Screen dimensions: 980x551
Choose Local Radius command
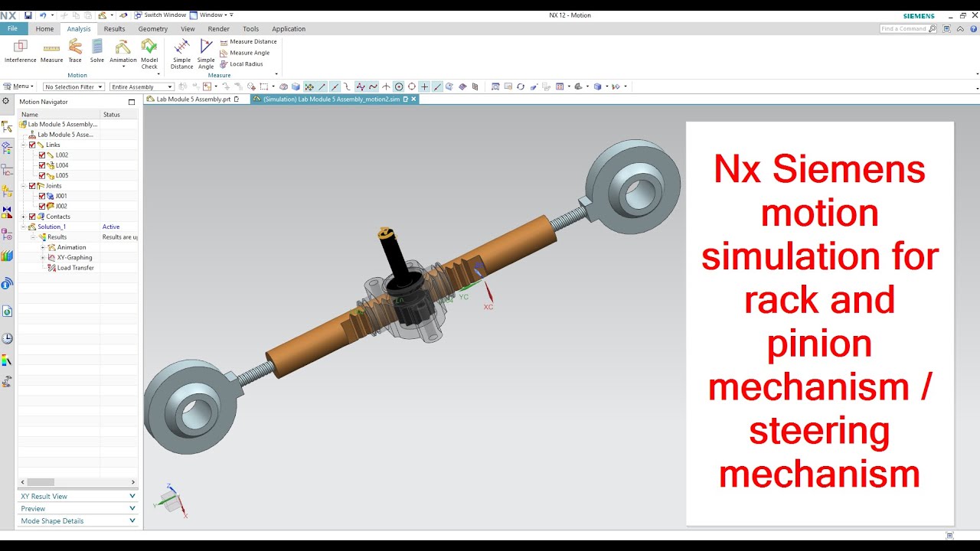[241, 64]
